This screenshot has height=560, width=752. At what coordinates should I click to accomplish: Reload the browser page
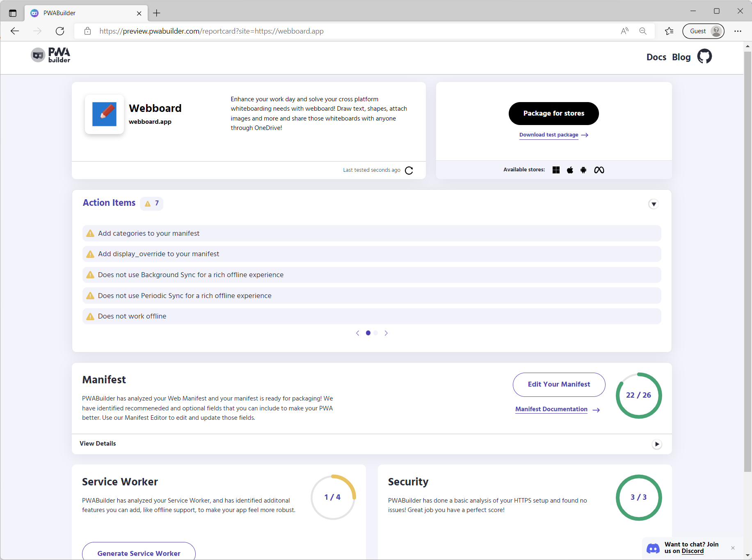coord(60,31)
